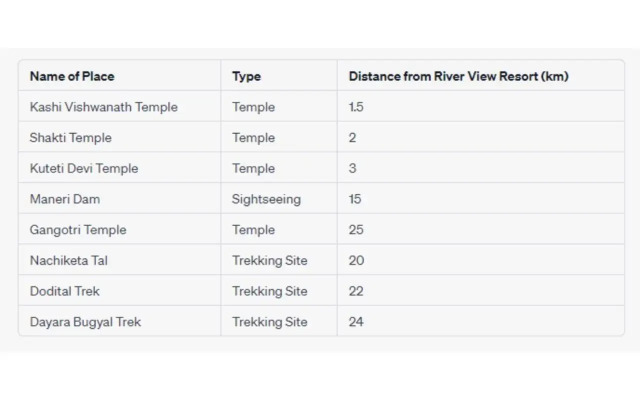This screenshot has width=640, height=400.
Task: Click the 'Type' column header
Action: point(246,76)
